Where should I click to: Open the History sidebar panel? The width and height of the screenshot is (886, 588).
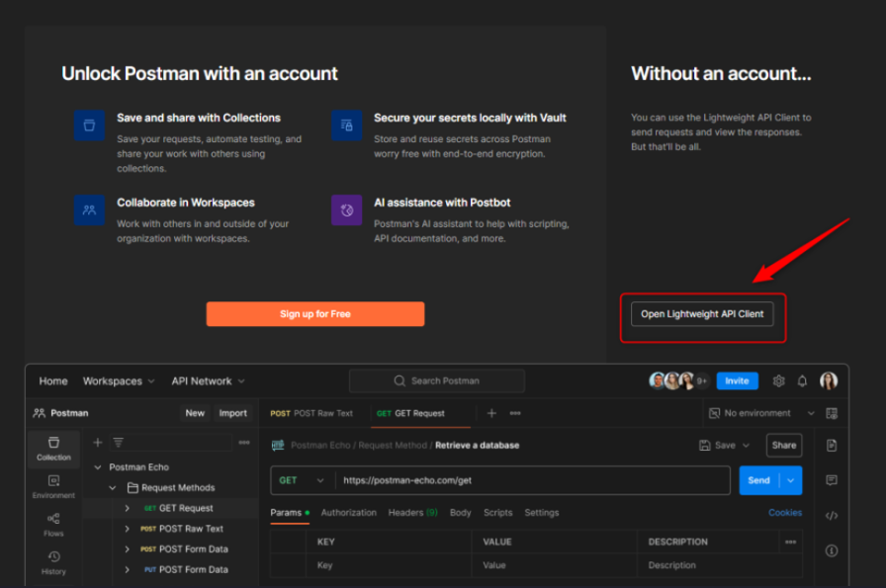click(x=53, y=562)
